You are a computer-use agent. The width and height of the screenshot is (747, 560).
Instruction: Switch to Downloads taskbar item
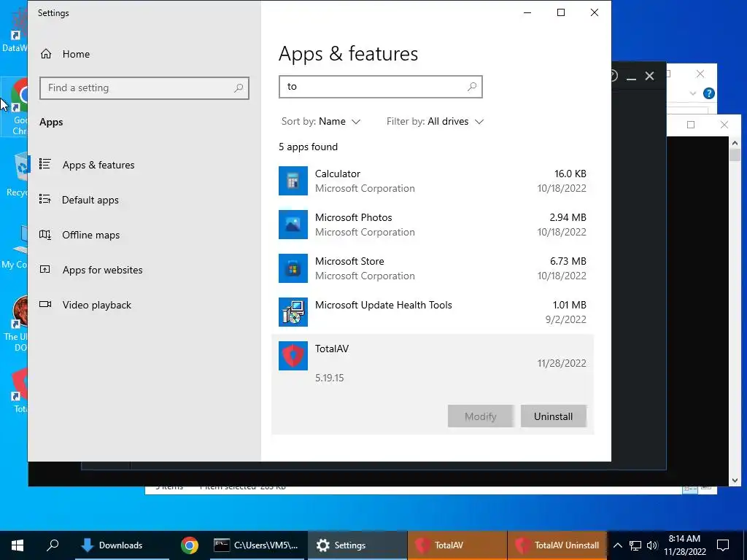tap(122, 545)
